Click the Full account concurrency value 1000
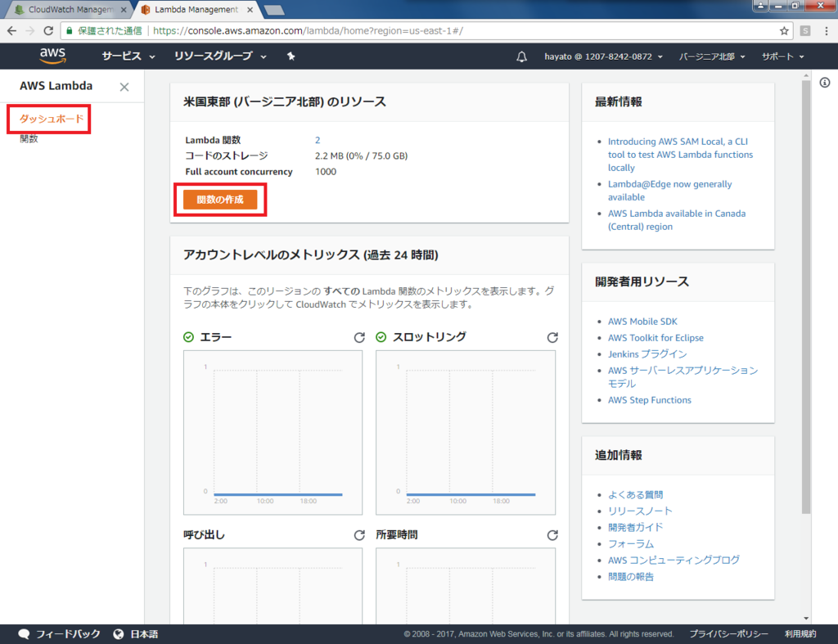The image size is (838, 644). [326, 172]
